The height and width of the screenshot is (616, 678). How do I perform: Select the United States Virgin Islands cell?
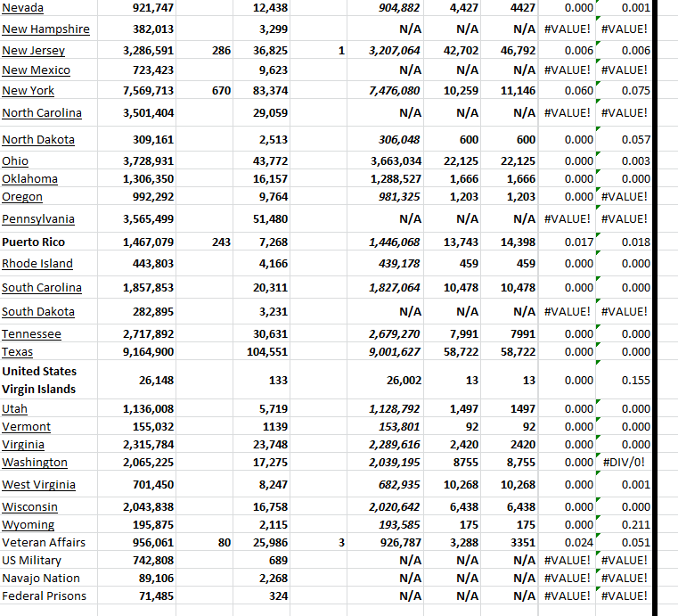(x=39, y=381)
